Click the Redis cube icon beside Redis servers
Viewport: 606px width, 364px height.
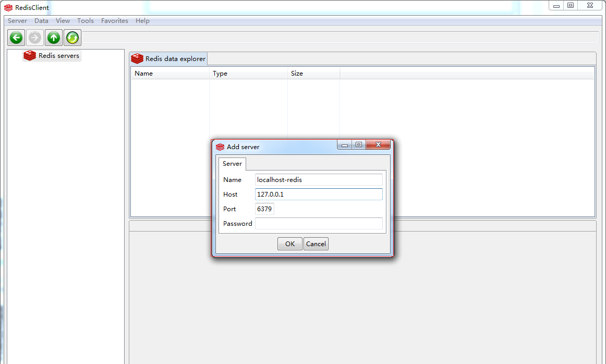pos(30,55)
